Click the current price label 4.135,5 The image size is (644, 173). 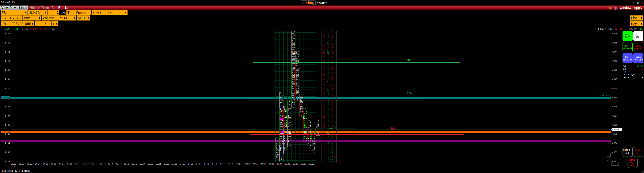tap(616, 129)
